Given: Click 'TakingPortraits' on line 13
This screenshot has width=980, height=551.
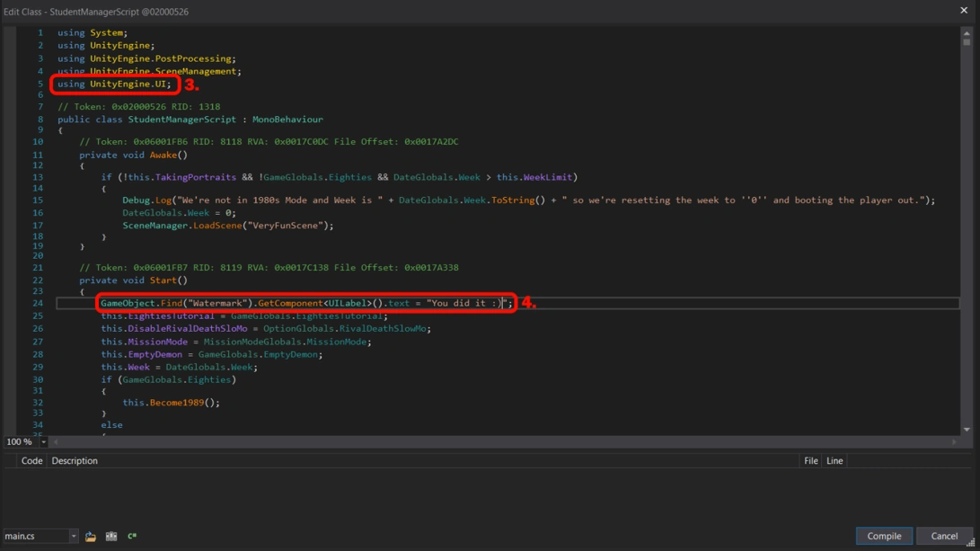Looking at the screenshot, I should pos(196,177).
